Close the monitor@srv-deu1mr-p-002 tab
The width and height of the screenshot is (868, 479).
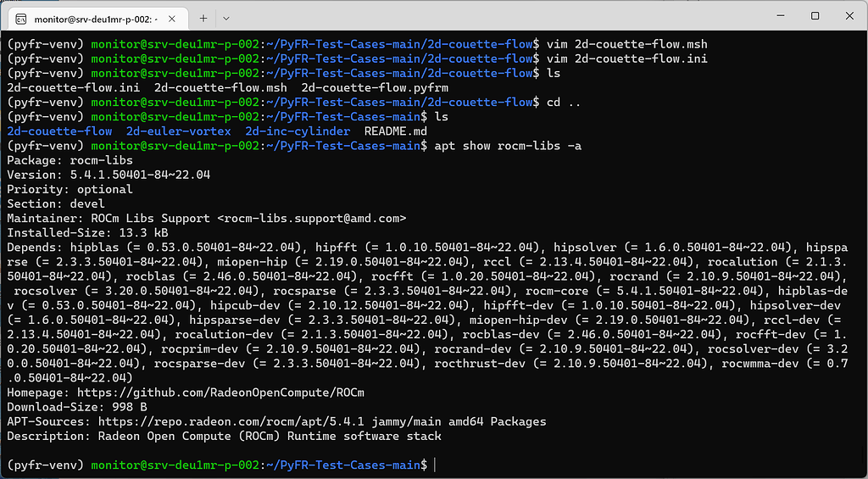tap(172, 17)
